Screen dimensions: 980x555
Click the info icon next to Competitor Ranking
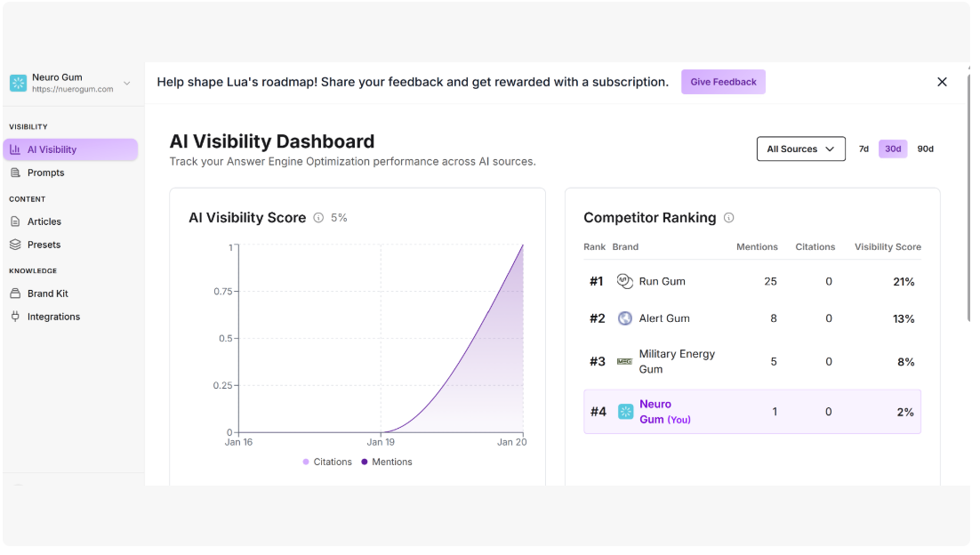(730, 218)
